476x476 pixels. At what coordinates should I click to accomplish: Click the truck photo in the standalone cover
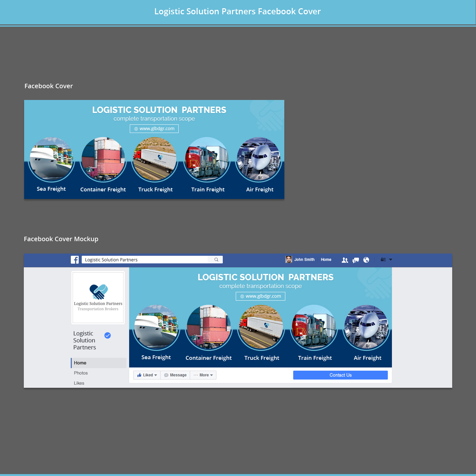click(155, 159)
